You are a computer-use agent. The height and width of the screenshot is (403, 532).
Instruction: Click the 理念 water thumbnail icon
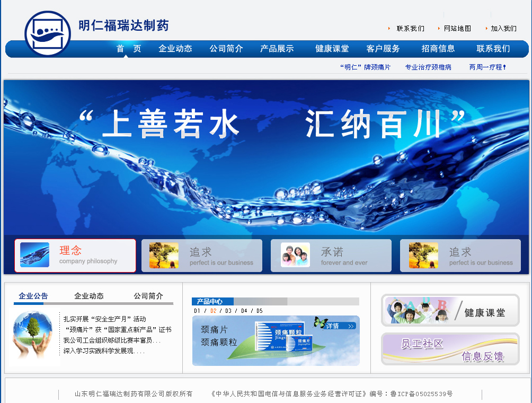pos(34,255)
